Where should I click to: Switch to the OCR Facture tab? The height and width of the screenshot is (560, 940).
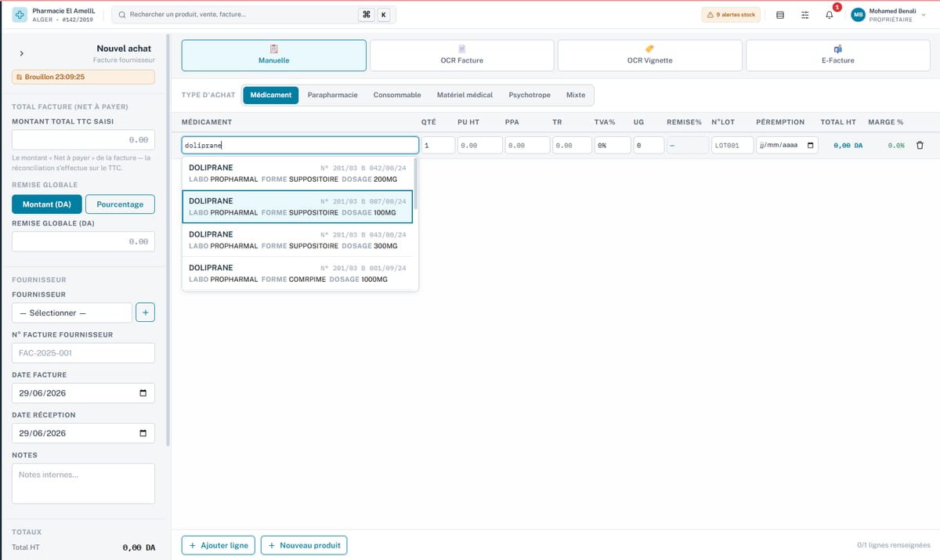(461, 56)
